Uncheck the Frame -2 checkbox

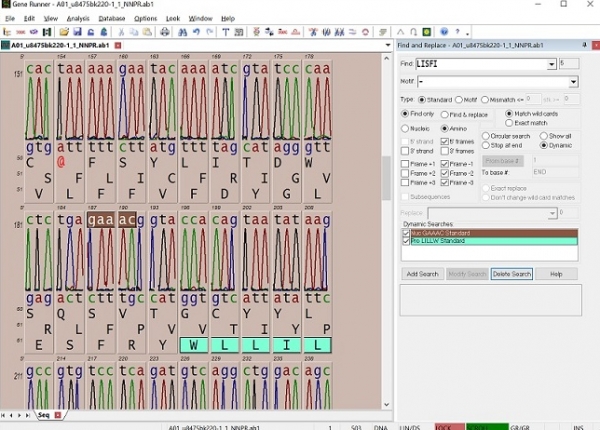click(x=445, y=173)
